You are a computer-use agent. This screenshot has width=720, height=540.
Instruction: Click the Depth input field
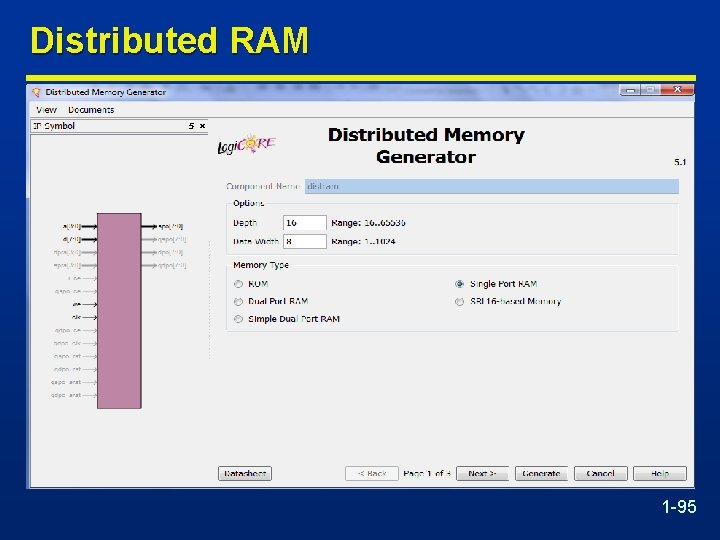(x=305, y=223)
